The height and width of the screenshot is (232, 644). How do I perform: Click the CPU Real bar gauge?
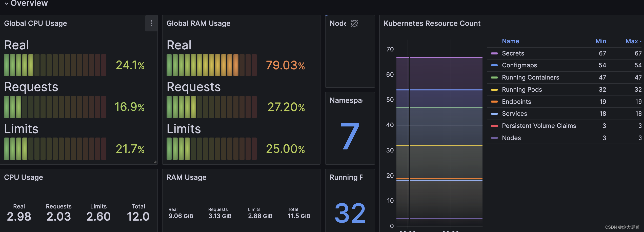pos(55,65)
